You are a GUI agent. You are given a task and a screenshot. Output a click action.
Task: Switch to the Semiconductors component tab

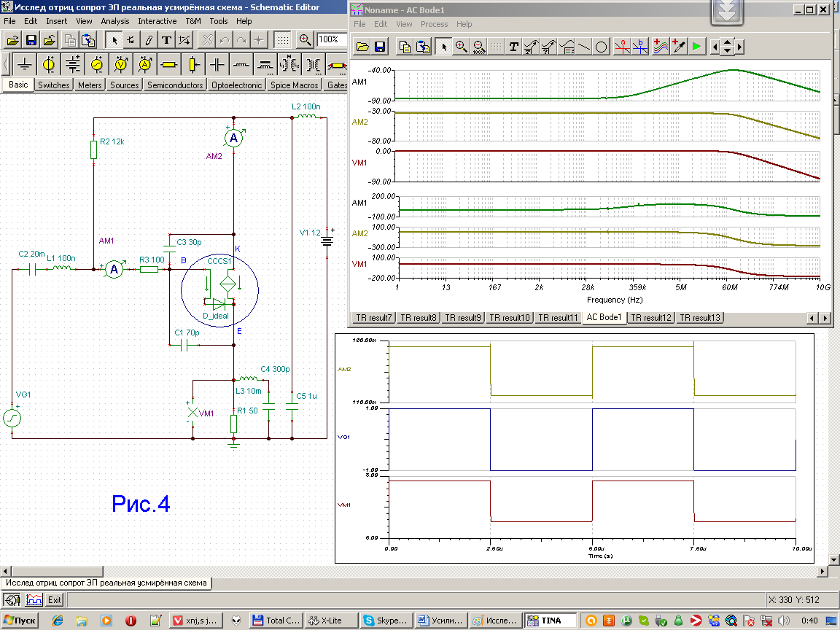175,85
